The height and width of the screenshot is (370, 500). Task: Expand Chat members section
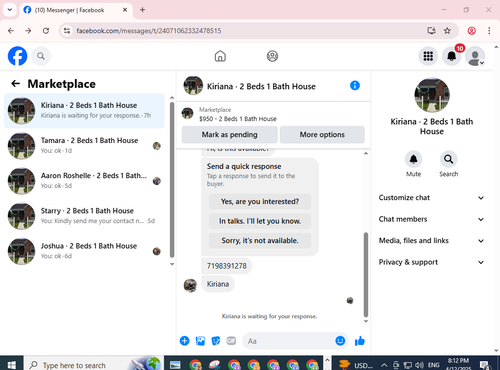[x=431, y=219]
